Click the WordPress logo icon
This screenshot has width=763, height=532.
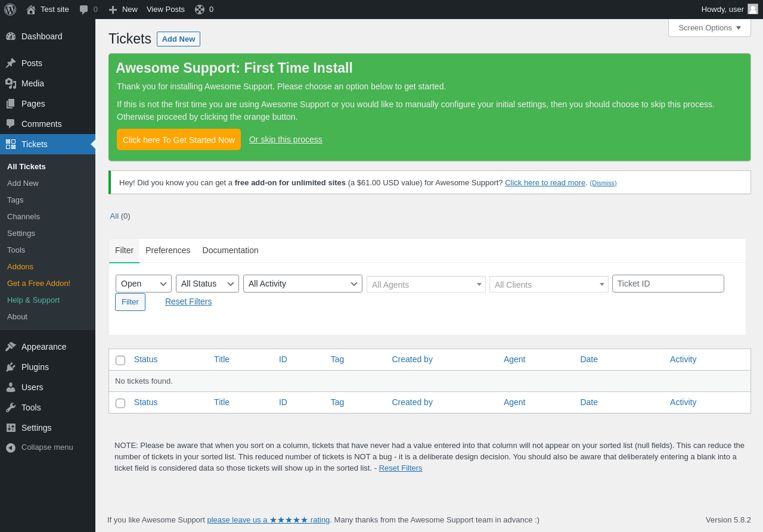[10, 10]
